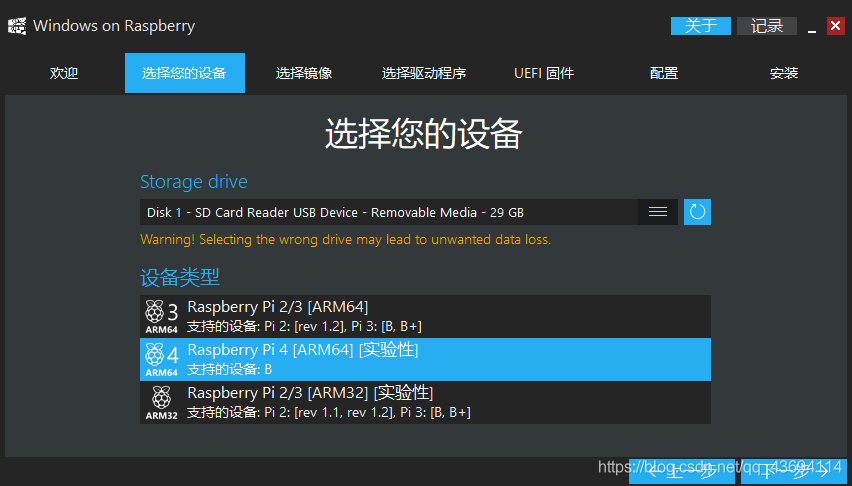Open the 记录 log button
Screen dimensions: 852x486
767,26
